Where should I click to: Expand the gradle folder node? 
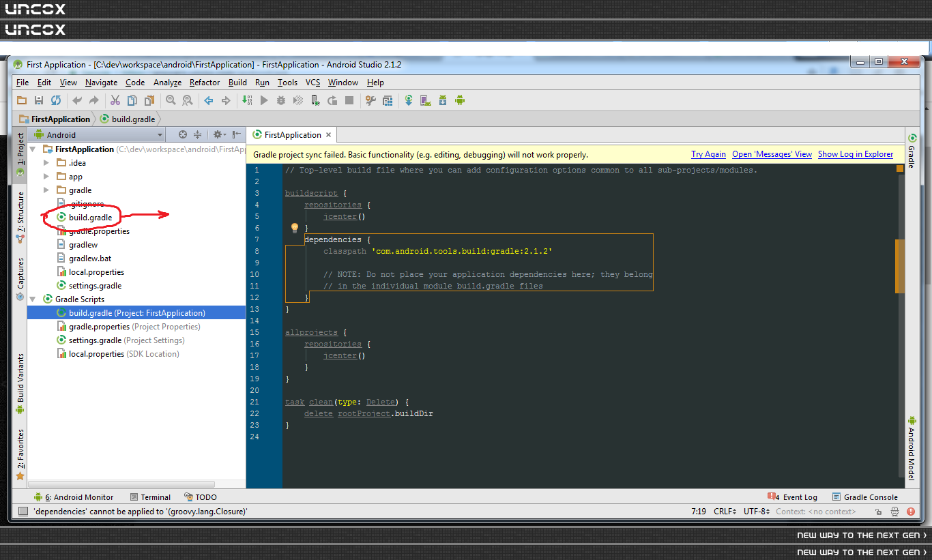point(46,190)
